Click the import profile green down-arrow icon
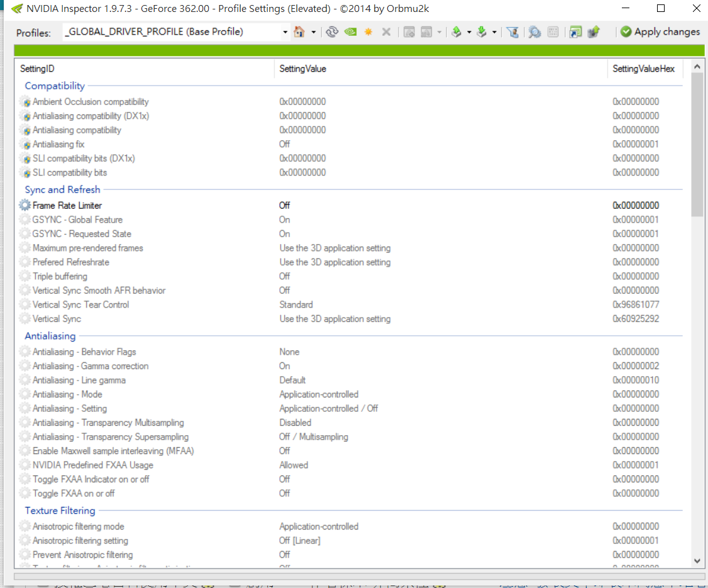The height and width of the screenshot is (588, 708). [482, 31]
